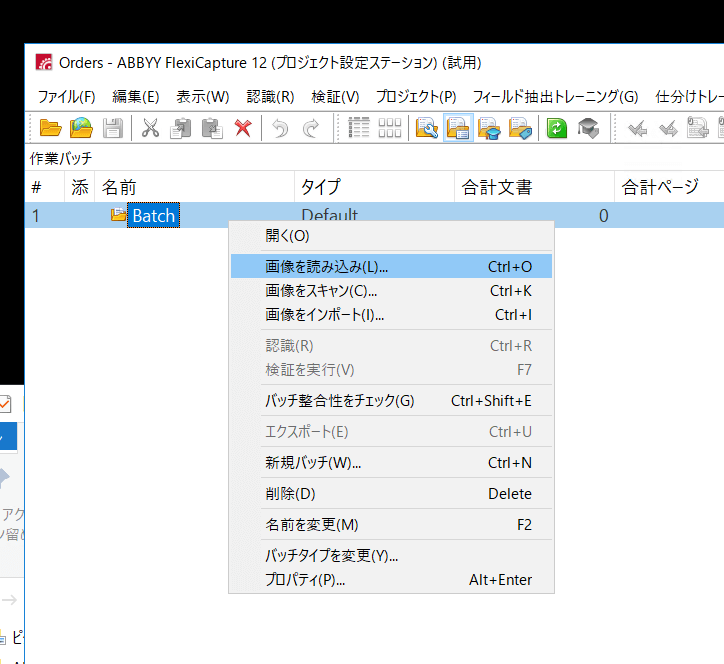Click the green refresh icon
724x664 pixels.
click(557, 128)
